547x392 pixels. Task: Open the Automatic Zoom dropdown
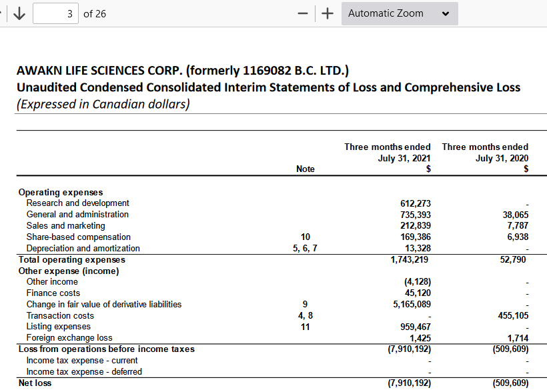[400, 13]
